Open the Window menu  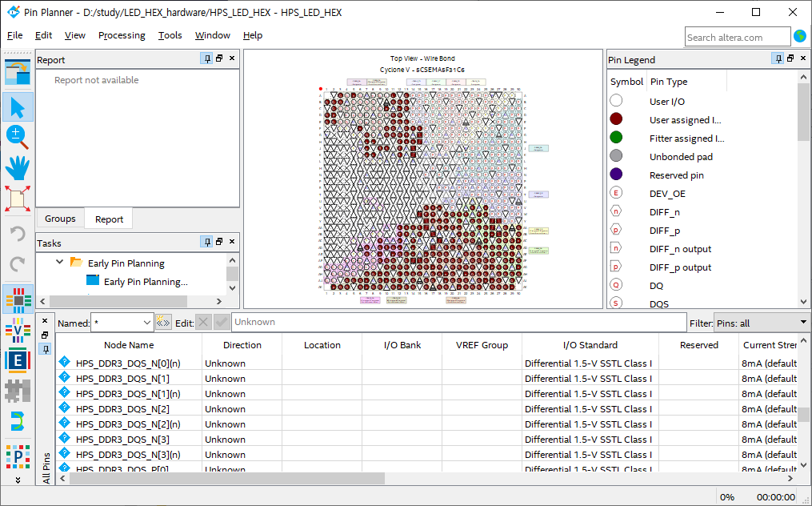212,35
